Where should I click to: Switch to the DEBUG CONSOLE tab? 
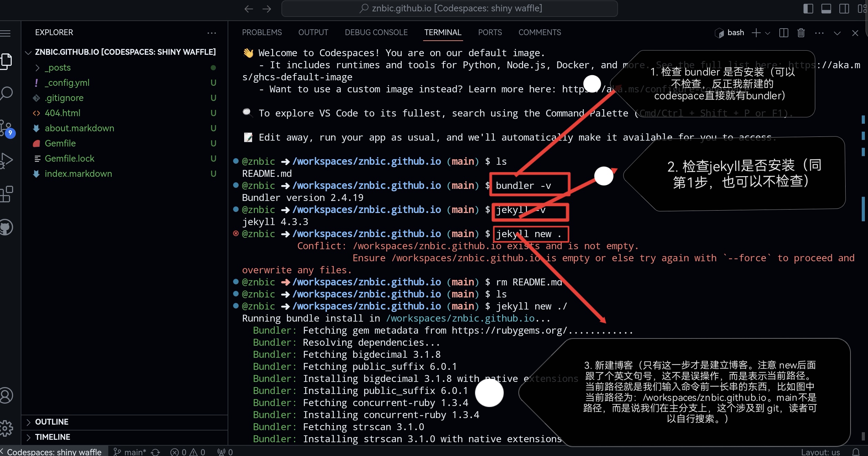click(x=376, y=32)
